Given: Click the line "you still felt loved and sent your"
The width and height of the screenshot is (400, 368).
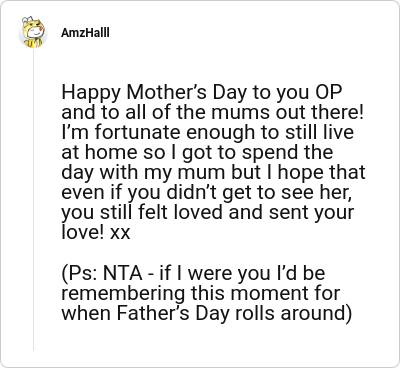Looking at the screenshot, I should coord(207,213).
